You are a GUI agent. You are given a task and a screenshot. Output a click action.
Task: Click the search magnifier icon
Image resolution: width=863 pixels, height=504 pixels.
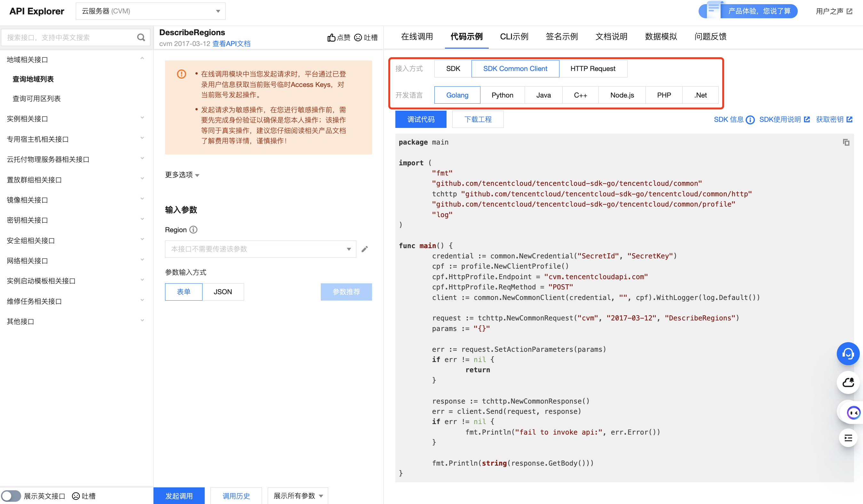(x=141, y=37)
